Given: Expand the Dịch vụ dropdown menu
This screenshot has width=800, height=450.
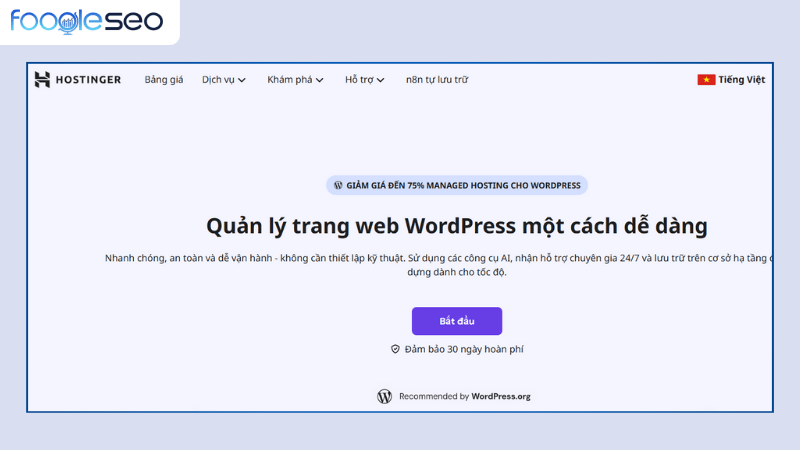Looking at the screenshot, I should 224,80.
